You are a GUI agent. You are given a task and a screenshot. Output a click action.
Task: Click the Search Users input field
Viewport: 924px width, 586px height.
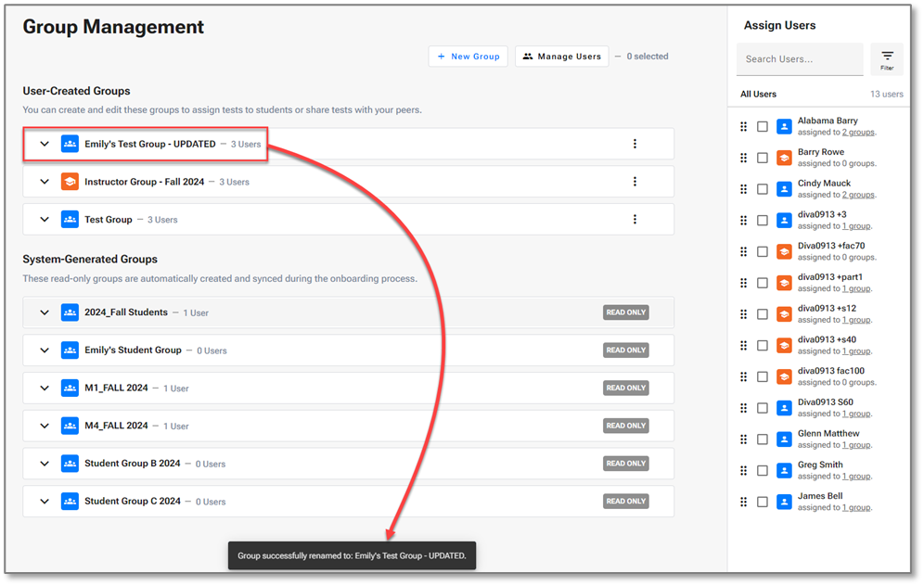point(800,59)
